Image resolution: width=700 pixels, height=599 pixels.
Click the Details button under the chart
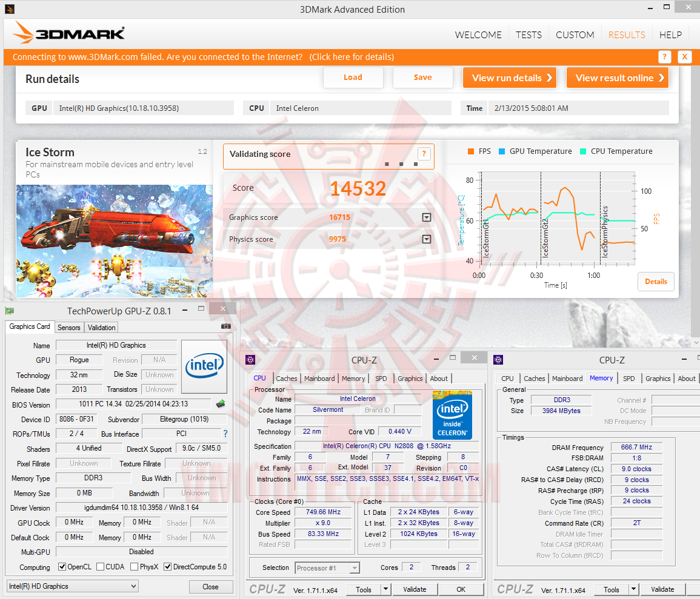pyautogui.click(x=656, y=282)
